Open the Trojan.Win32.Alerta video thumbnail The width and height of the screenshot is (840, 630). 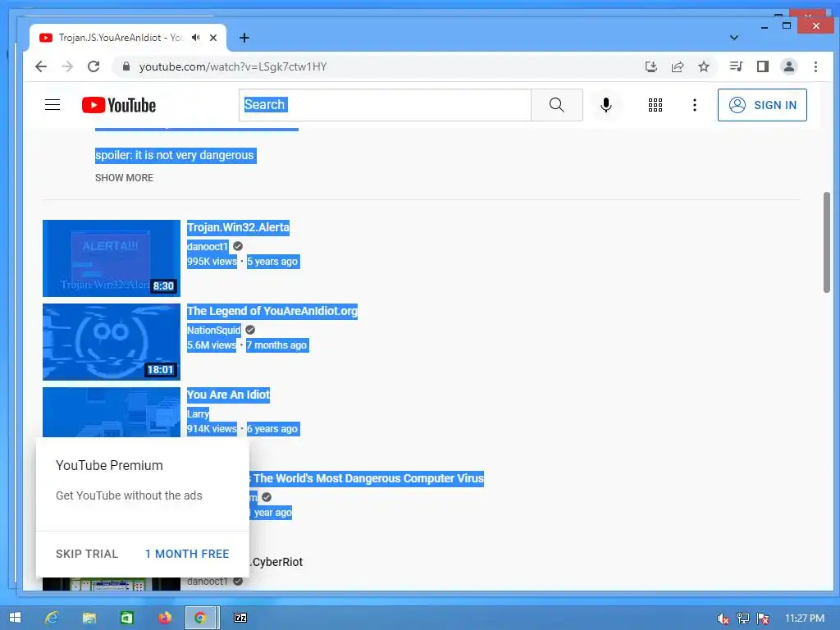click(112, 258)
